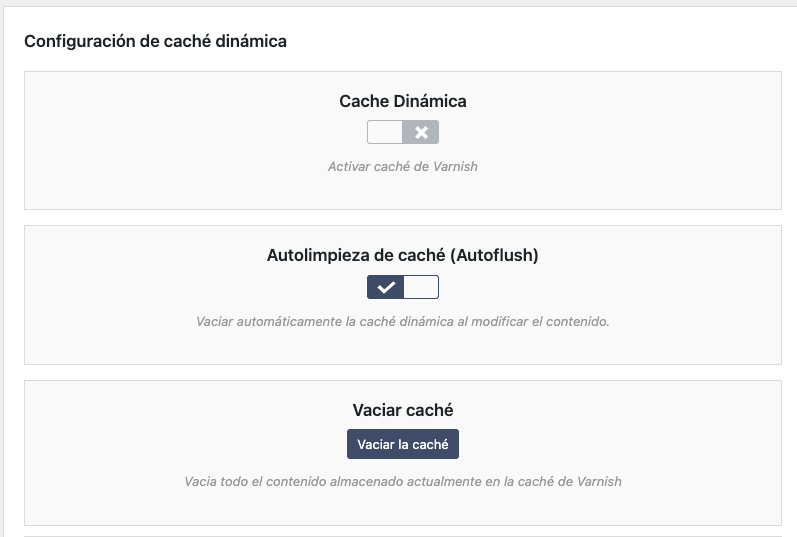
Task: Click the Activar caché de Varnish description
Action: [403, 167]
